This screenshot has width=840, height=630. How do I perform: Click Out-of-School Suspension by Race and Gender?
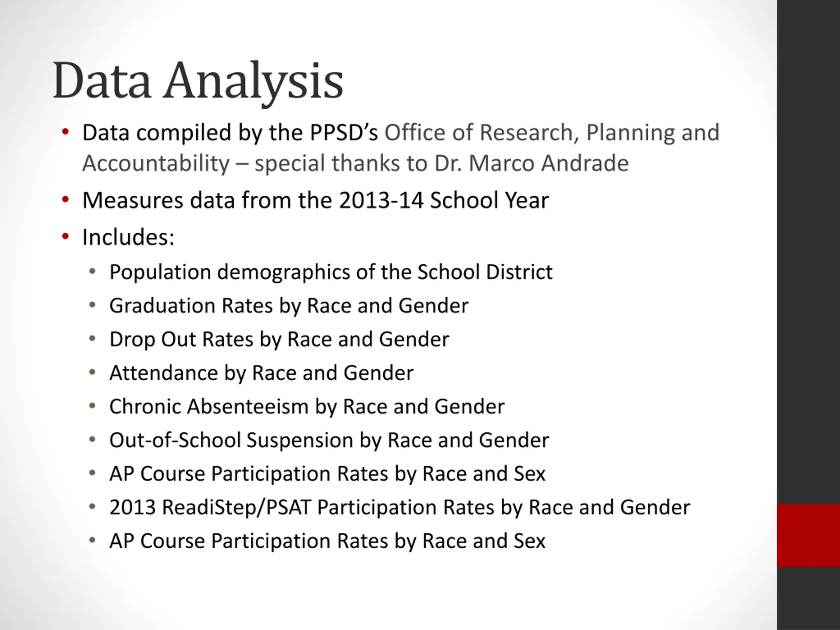(329, 440)
